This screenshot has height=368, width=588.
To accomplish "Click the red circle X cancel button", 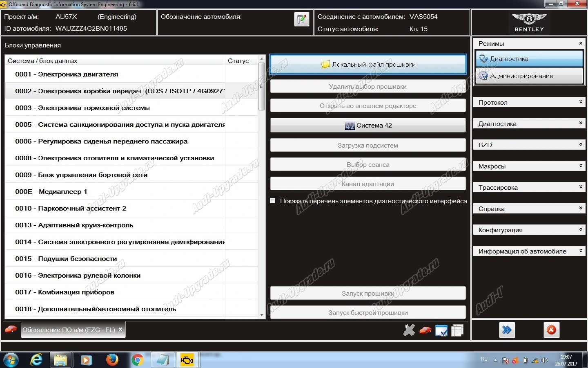I will (x=551, y=330).
